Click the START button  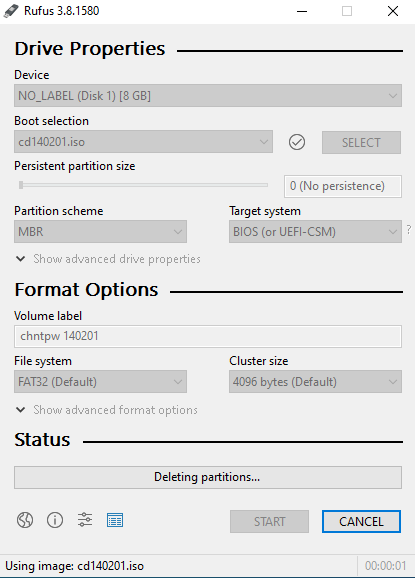269,522
